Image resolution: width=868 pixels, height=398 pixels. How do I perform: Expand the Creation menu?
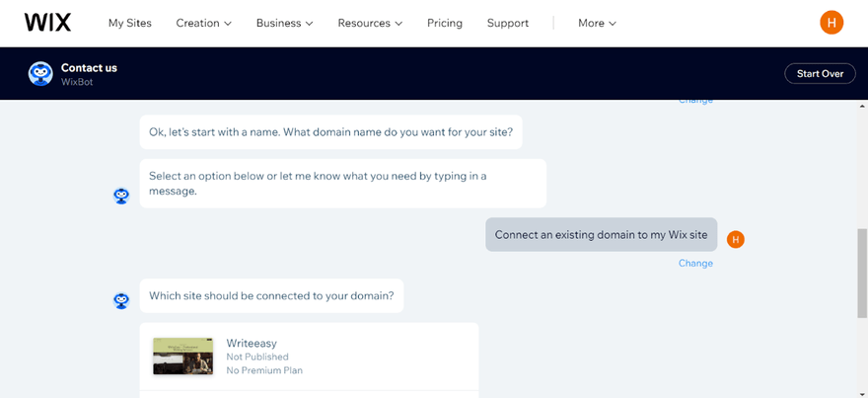tap(204, 24)
